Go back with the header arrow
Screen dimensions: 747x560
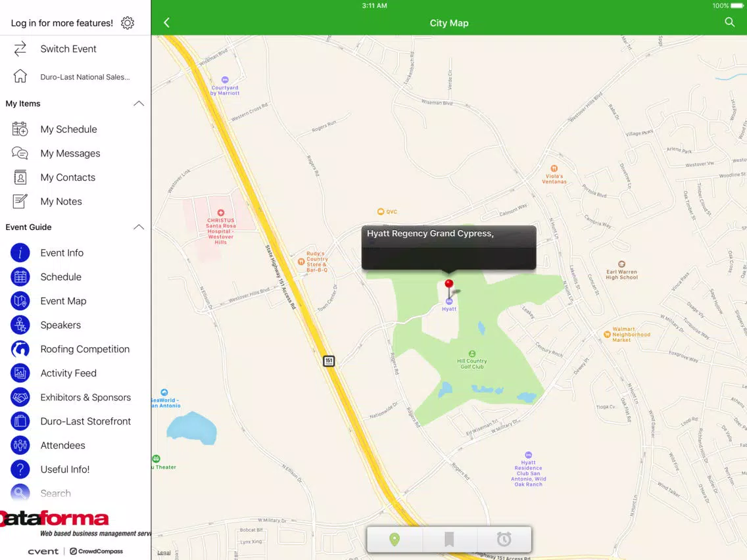point(167,22)
